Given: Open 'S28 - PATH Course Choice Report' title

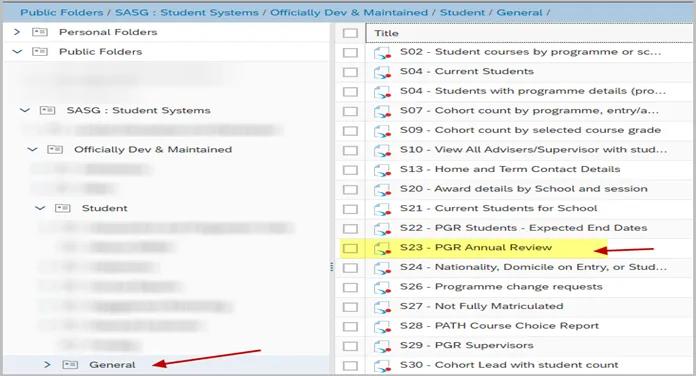Looking at the screenshot, I should (499, 325).
